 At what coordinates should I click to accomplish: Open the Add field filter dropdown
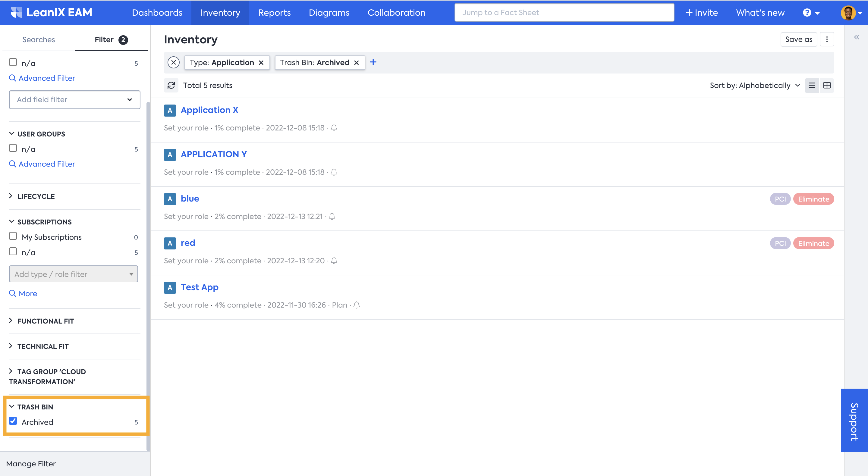74,100
